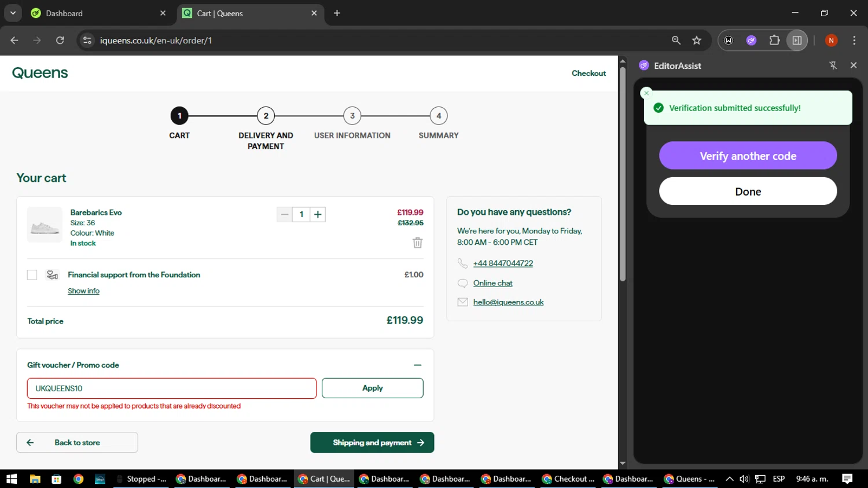Apply the promo code
This screenshot has width=868, height=488.
pos(372,388)
